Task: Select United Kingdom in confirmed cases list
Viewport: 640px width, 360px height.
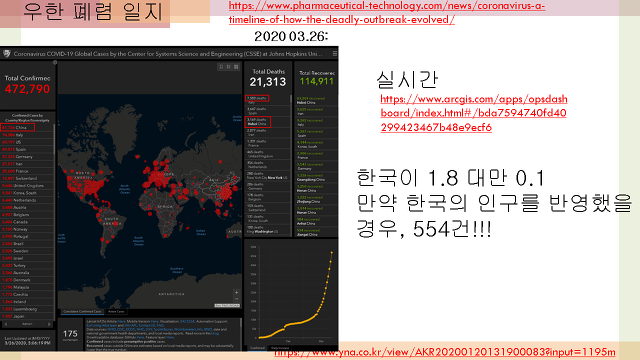Action: click(27, 186)
